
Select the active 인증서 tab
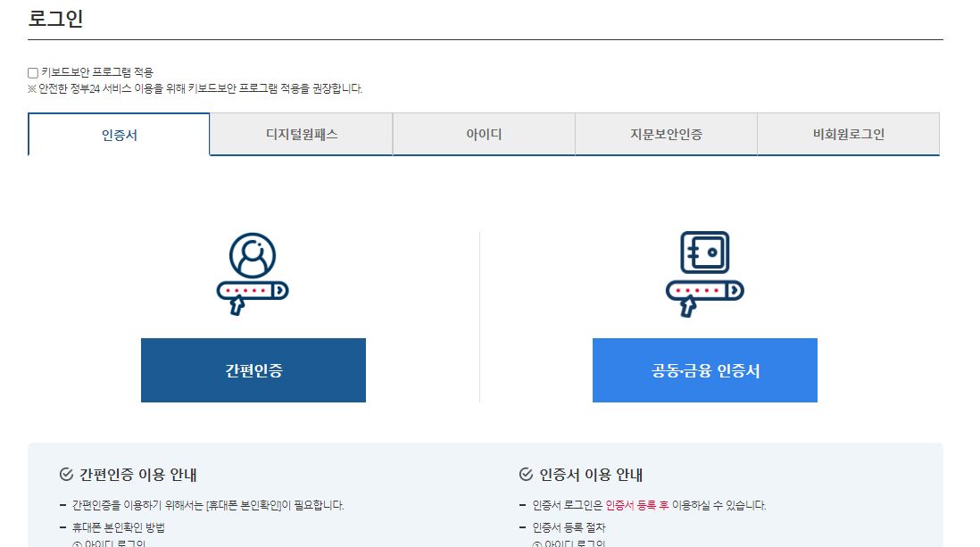[119, 133]
